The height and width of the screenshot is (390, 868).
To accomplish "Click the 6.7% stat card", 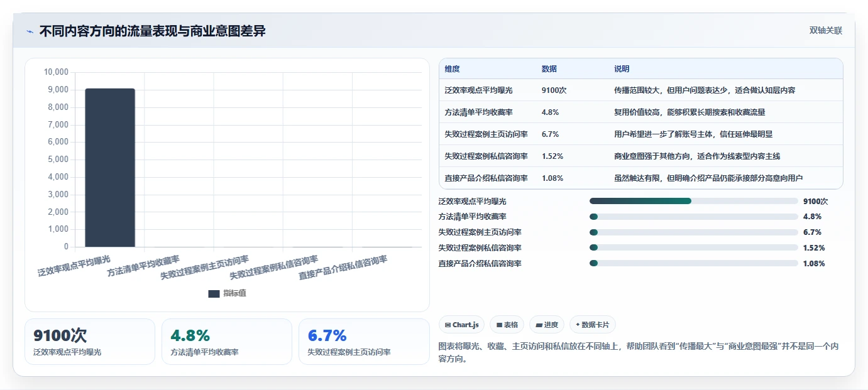I will click(x=364, y=342).
